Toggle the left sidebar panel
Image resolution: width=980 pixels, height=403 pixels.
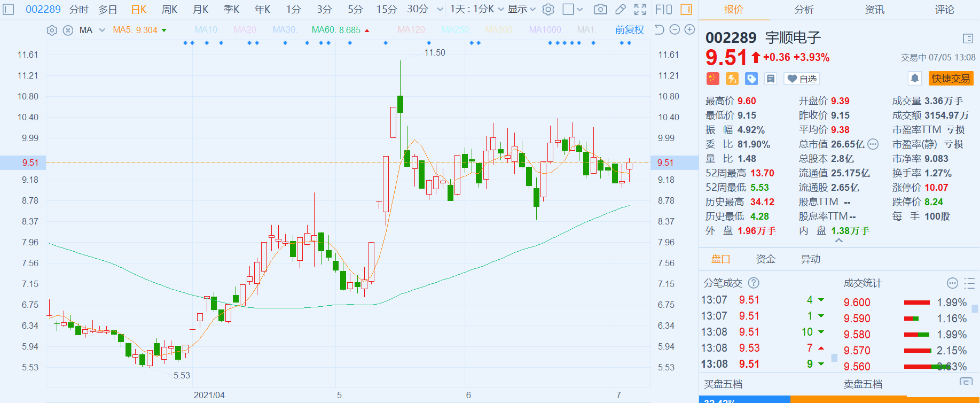[9, 9]
